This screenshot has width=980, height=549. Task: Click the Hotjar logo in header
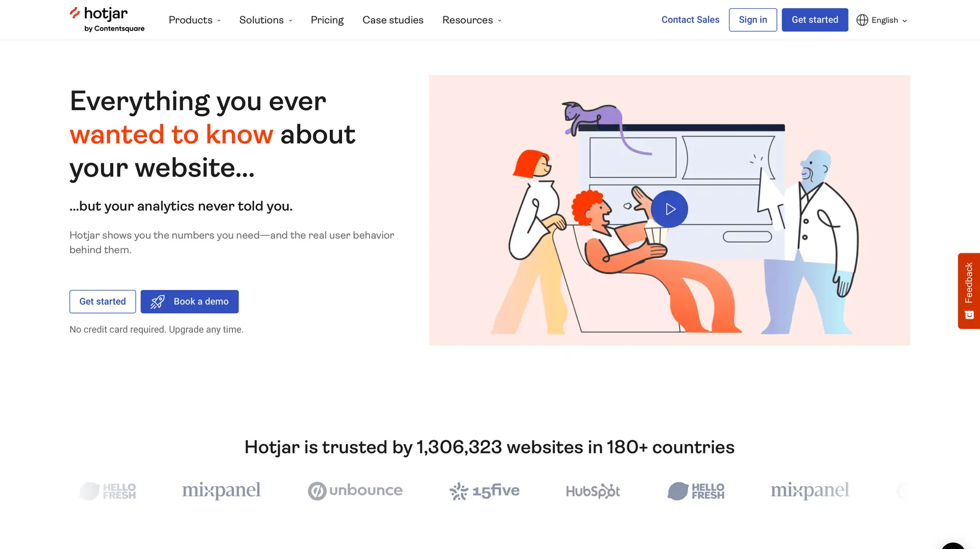click(107, 19)
